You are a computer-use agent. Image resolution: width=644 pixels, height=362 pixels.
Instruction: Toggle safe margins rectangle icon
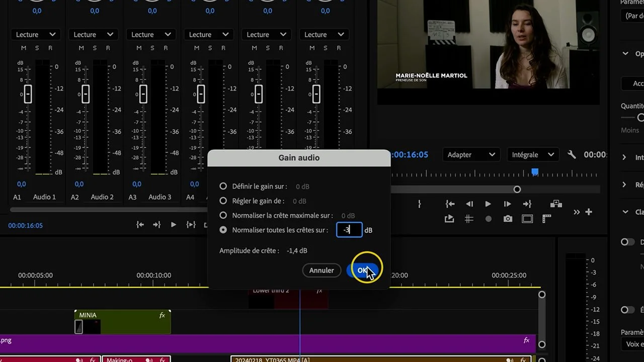click(x=527, y=219)
